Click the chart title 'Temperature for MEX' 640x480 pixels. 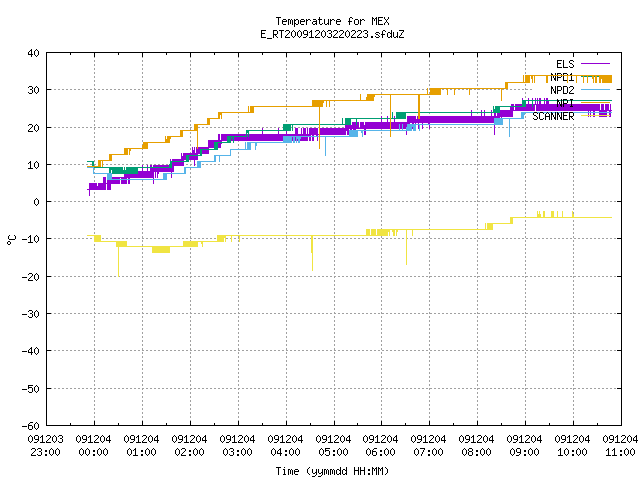(332, 21)
